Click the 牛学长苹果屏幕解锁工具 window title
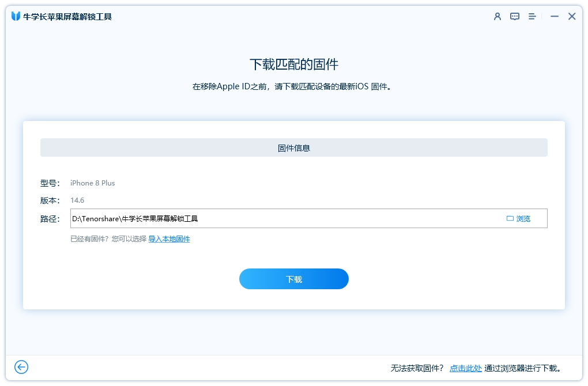Viewport: 588px width, 386px height. point(67,17)
